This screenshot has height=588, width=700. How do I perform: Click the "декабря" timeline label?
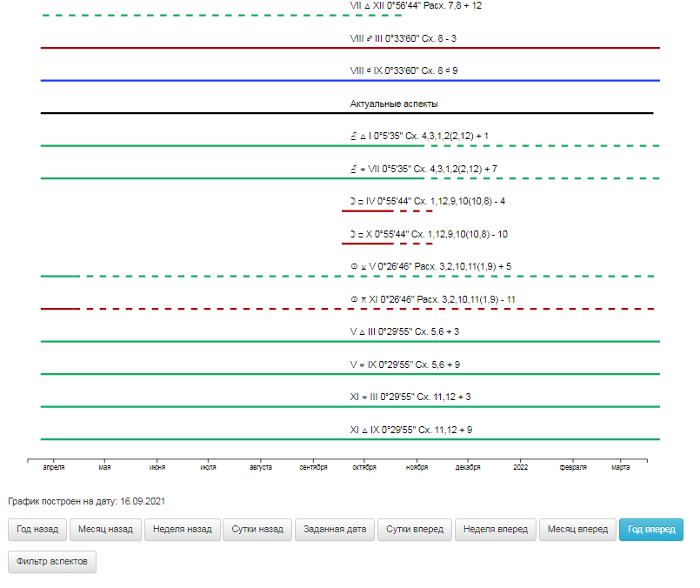pyautogui.click(x=468, y=467)
